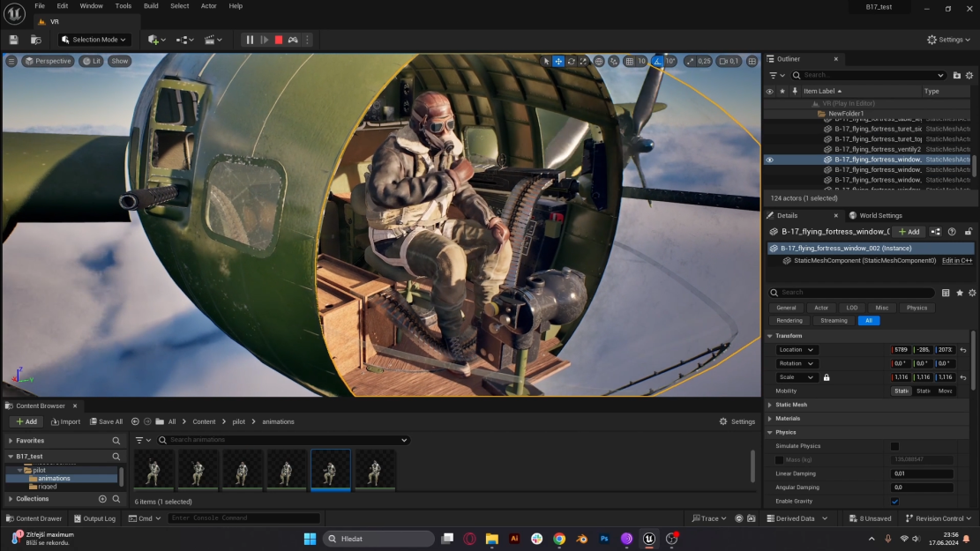Viewport: 980px width, 551px height.
Task: Click the Outliner filter options icon
Action: coord(776,76)
